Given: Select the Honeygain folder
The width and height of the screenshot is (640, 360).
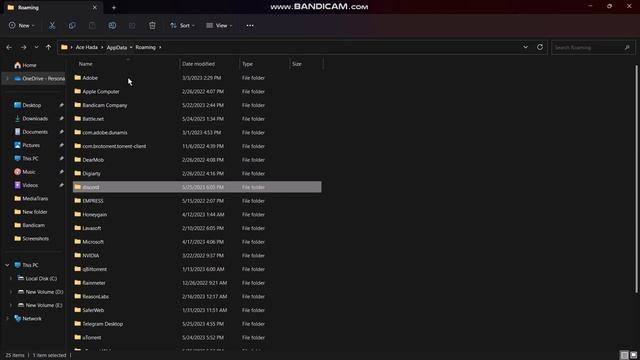Looking at the screenshot, I should [197, 215].
